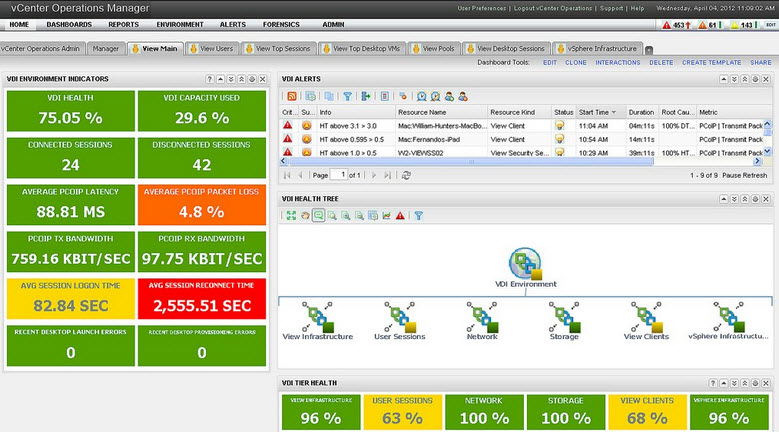Click the red alert triangle icon in Health Tree toolbar

click(x=400, y=216)
